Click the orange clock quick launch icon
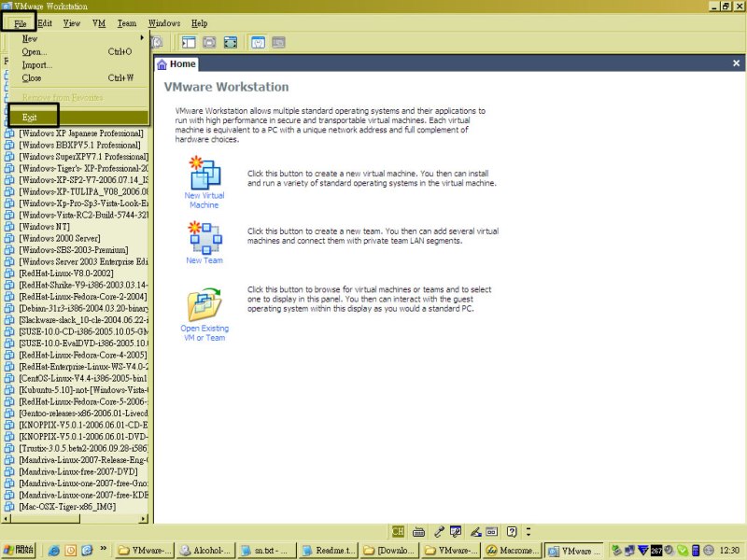This screenshot has width=747, height=560. pyautogui.click(x=71, y=551)
